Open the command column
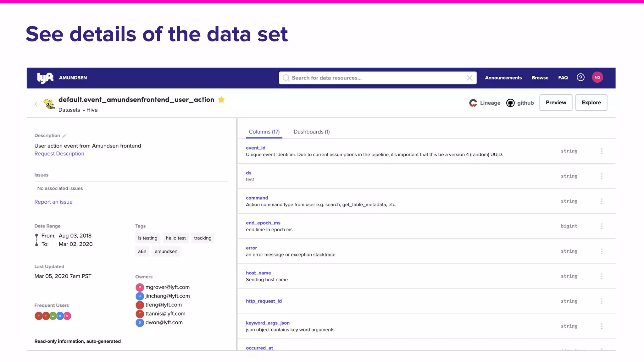Screen dimensions: 644x362 pos(257,198)
